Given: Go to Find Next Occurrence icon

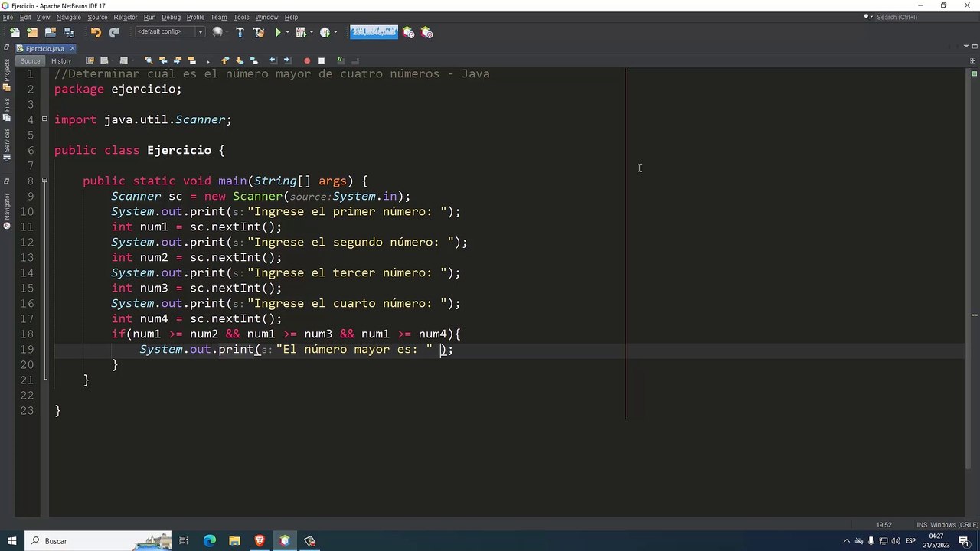Looking at the screenshot, I should tap(178, 60).
